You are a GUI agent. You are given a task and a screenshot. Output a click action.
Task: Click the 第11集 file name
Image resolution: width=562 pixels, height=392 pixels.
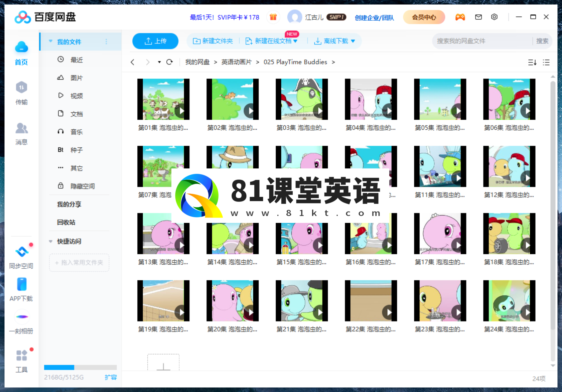tap(440, 195)
